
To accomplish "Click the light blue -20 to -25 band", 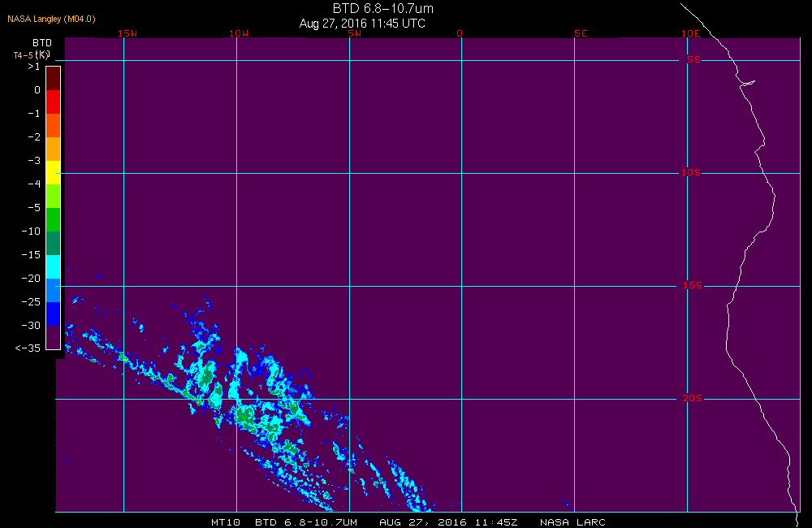I will (x=54, y=291).
